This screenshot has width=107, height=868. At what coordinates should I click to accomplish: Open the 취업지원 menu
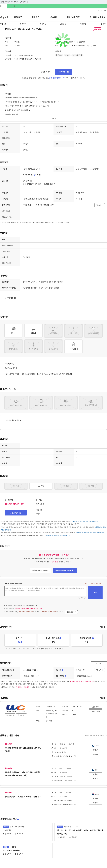(x=35, y=17)
